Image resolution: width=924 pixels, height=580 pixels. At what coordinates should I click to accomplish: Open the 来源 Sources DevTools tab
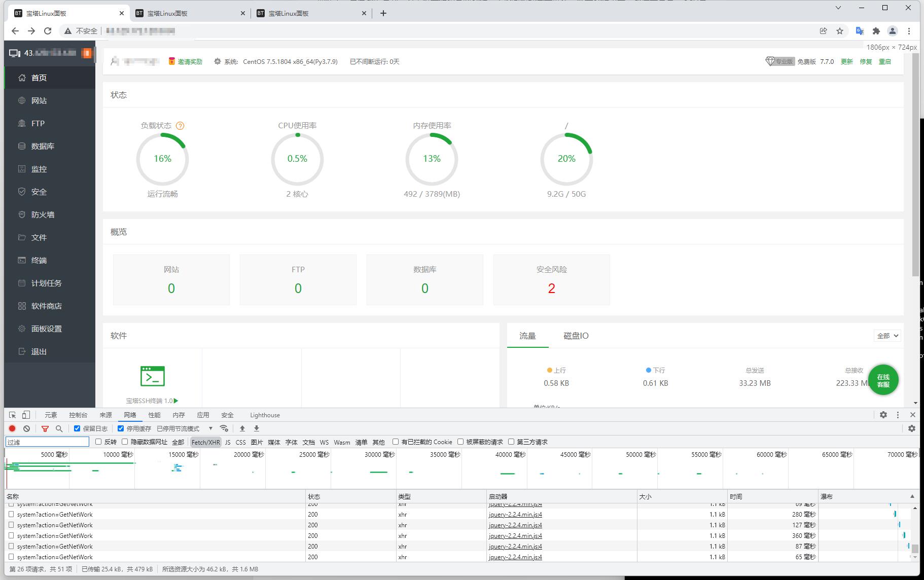pyautogui.click(x=105, y=415)
